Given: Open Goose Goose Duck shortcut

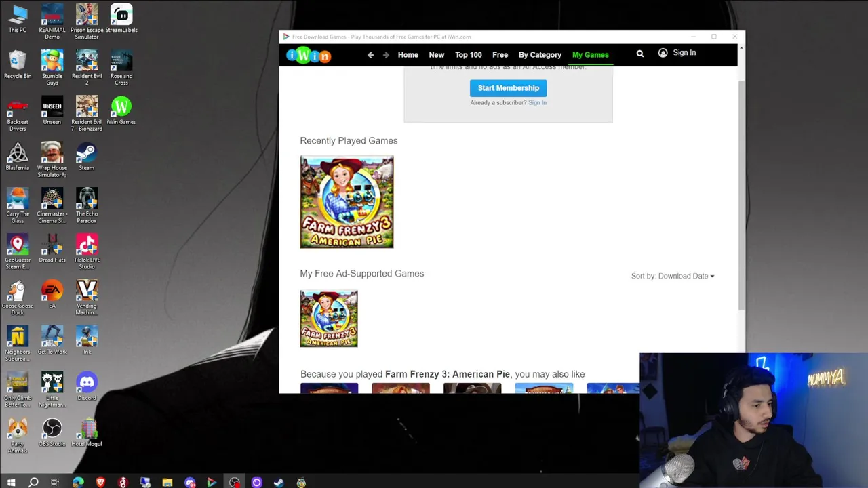Looking at the screenshot, I should (18, 298).
